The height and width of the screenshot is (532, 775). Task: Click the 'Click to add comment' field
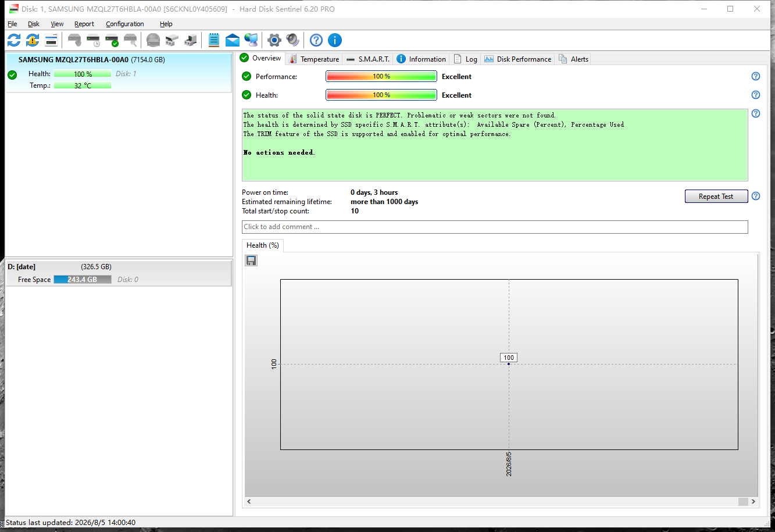[495, 227]
